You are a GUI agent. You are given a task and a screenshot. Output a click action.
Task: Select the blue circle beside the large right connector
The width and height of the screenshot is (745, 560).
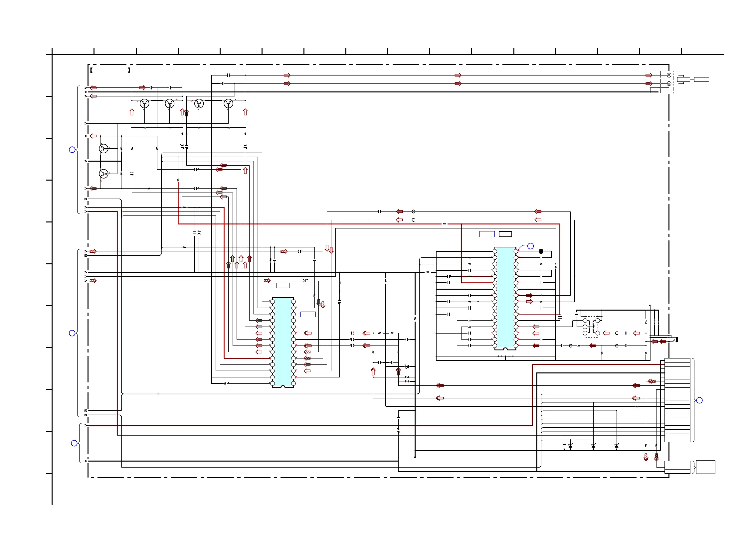coord(699,400)
